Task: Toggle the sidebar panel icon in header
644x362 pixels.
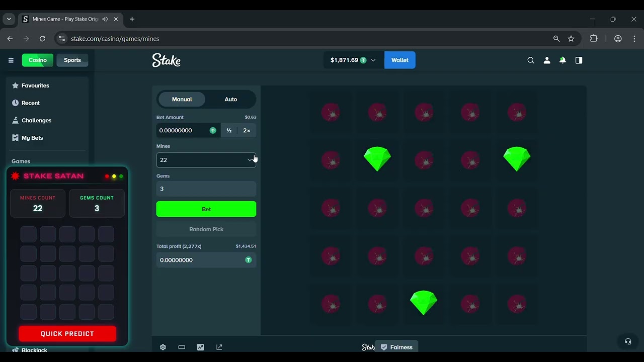Action: (x=579, y=60)
